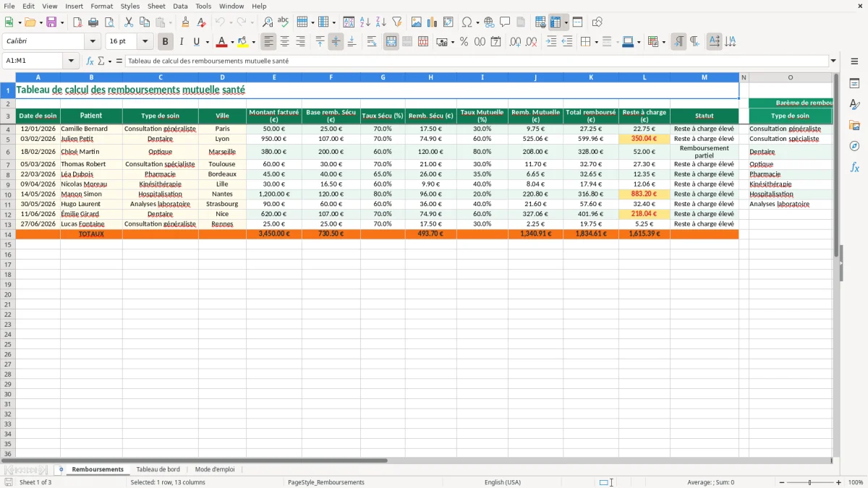Toggle Bold formatting
This screenshot has height=488, width=868.
166,42
